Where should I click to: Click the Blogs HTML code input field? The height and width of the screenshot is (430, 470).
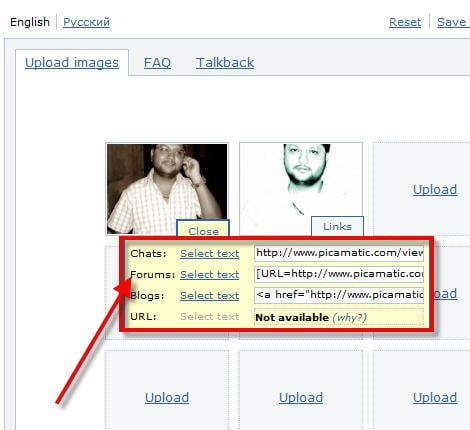339,295
